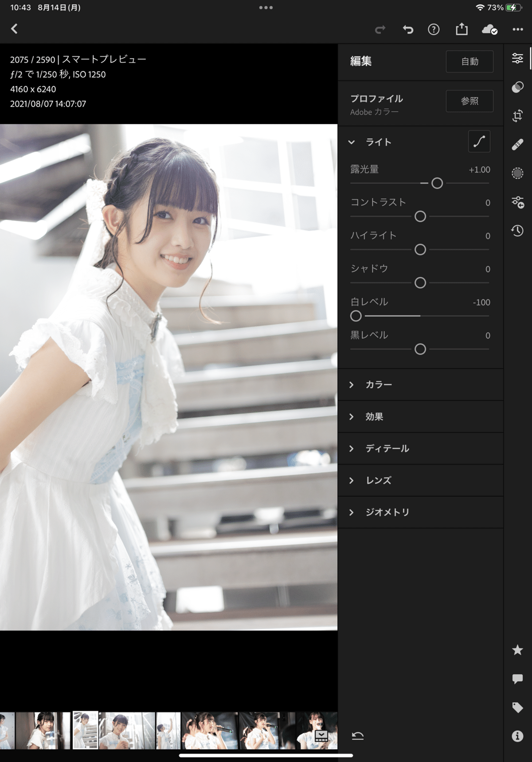The image size is (532, 762).
Task: Open the masking circle tool
Action: pyautogui.click(x=517, y=173)
